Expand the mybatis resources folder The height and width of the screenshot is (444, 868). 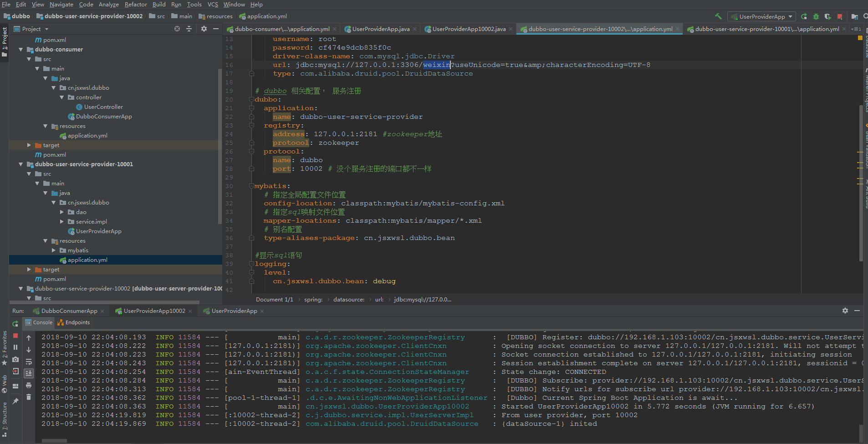(54, 250)
